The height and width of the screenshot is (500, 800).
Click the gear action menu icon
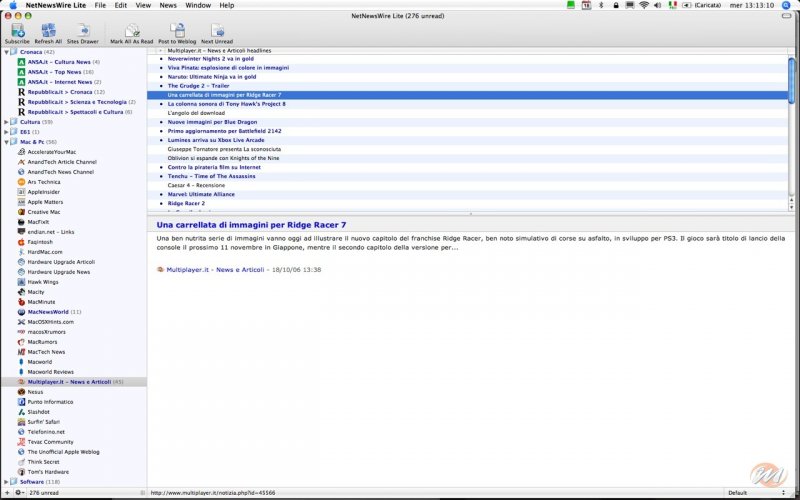pos(18,493)
